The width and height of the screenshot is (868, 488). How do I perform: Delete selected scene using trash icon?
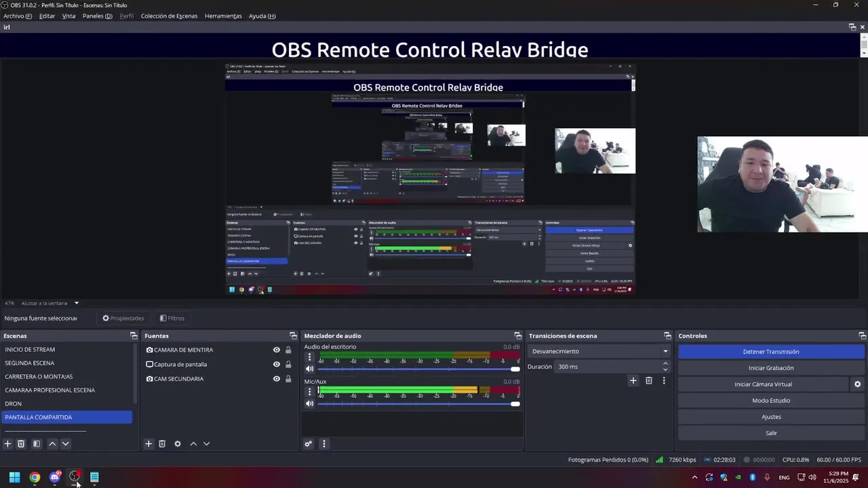coord(21,444)
